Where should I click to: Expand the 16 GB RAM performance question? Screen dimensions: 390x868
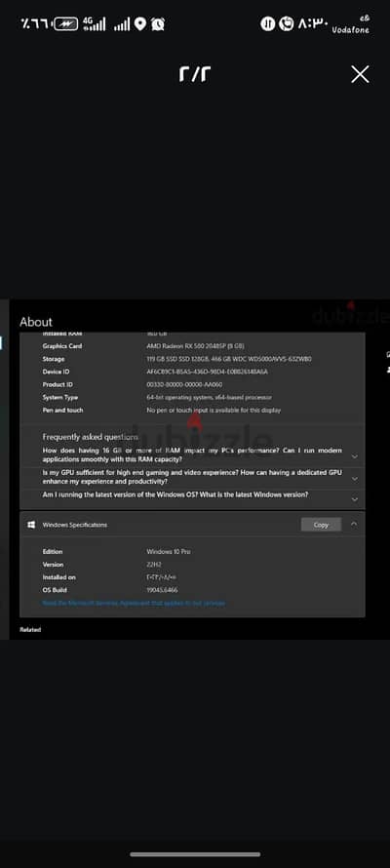(x=355, y=456)
